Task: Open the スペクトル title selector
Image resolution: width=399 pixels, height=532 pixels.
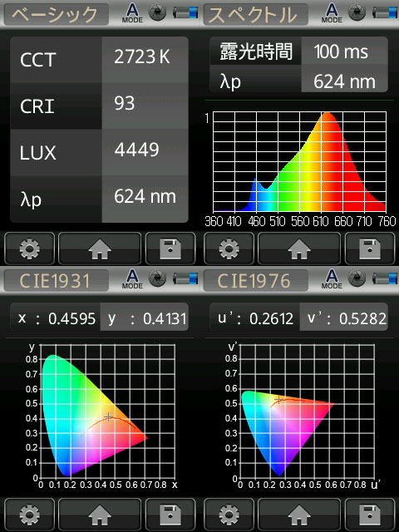Action: [x=256, y=14]
